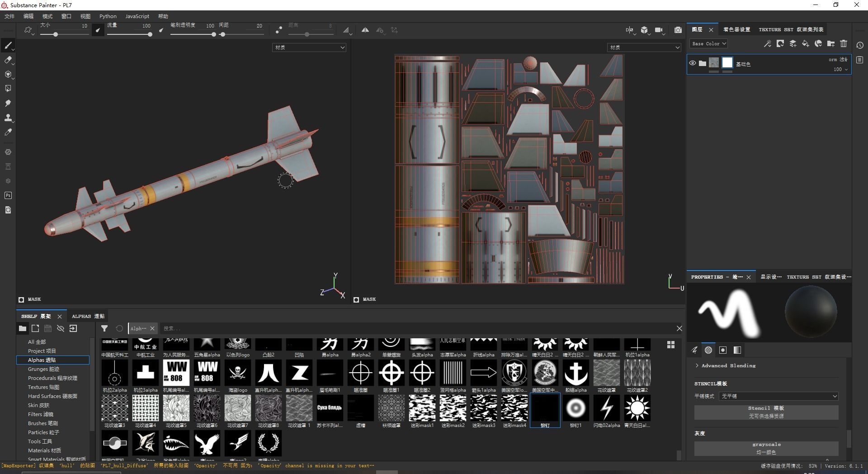Toggle the lazy mouse icon

(x=279, y=30)
